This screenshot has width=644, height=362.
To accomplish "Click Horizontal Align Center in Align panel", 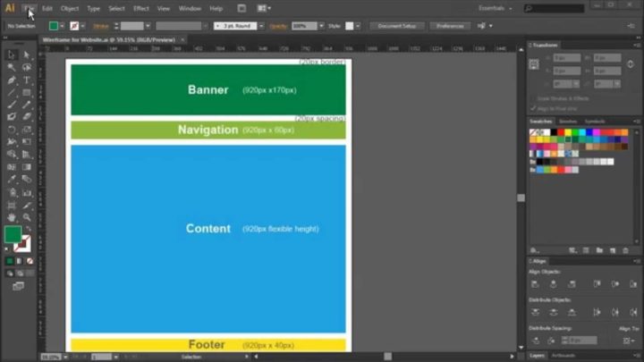I will click(x=554, y=284).
